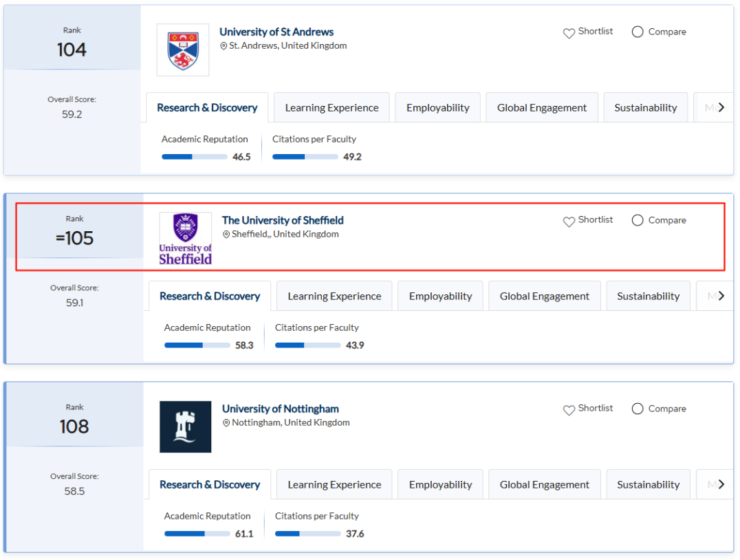Click the Citations per Faculty score 43.9
The image size is (740, 560).
(355, 345)
